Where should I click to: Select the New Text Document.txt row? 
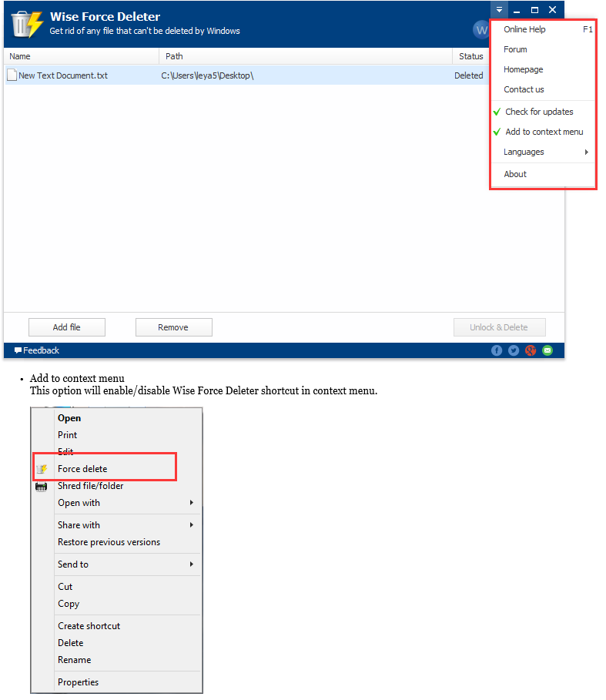tap(246, 75)
